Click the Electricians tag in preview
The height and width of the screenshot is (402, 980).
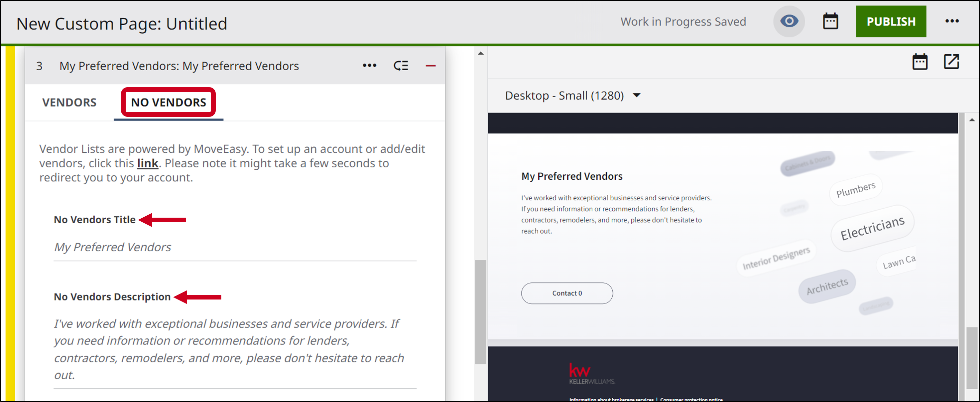872,228
